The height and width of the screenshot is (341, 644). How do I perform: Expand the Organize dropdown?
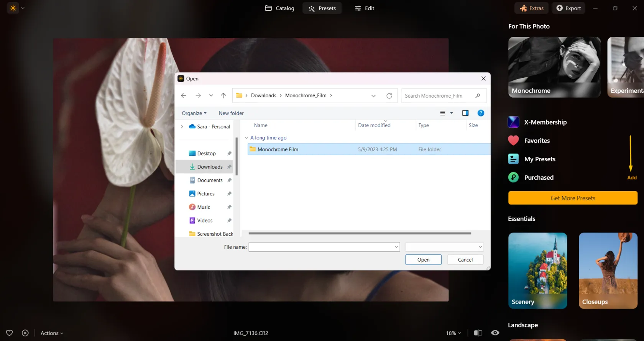(194, 113)
